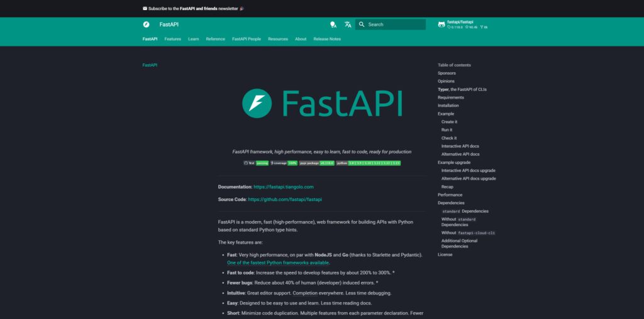Click the envelope icon in newsletter banner
This screenshot has width=644, height=319.
pos(145,9)
